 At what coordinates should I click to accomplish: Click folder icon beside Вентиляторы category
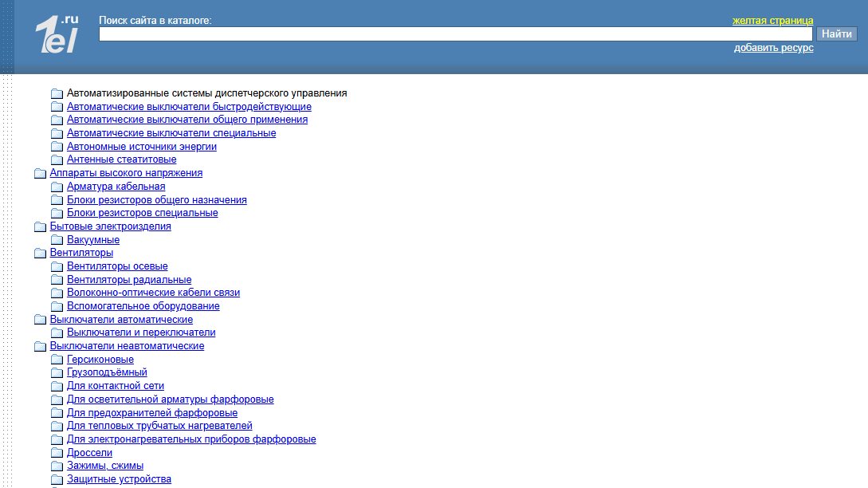click(x=40, y=254)
